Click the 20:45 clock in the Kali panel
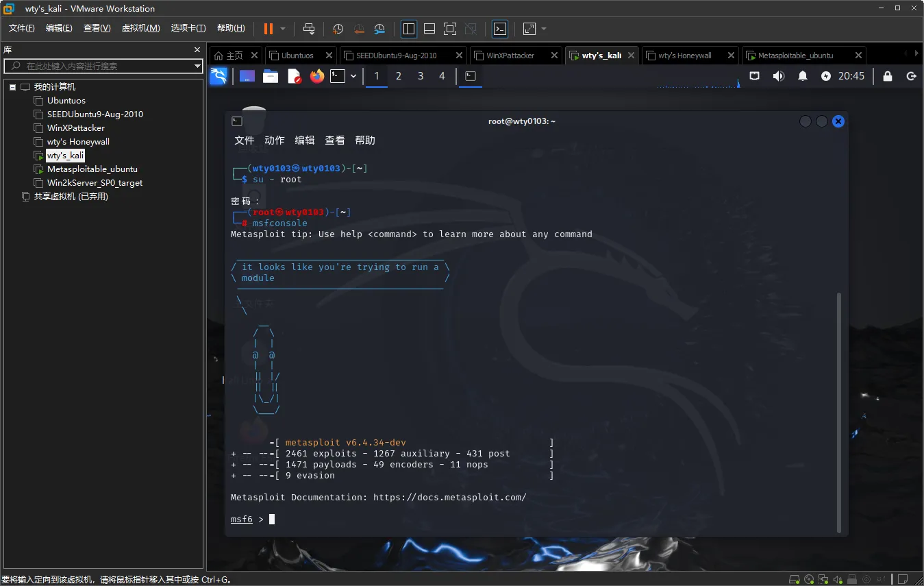924x586 pixels. 851,76
